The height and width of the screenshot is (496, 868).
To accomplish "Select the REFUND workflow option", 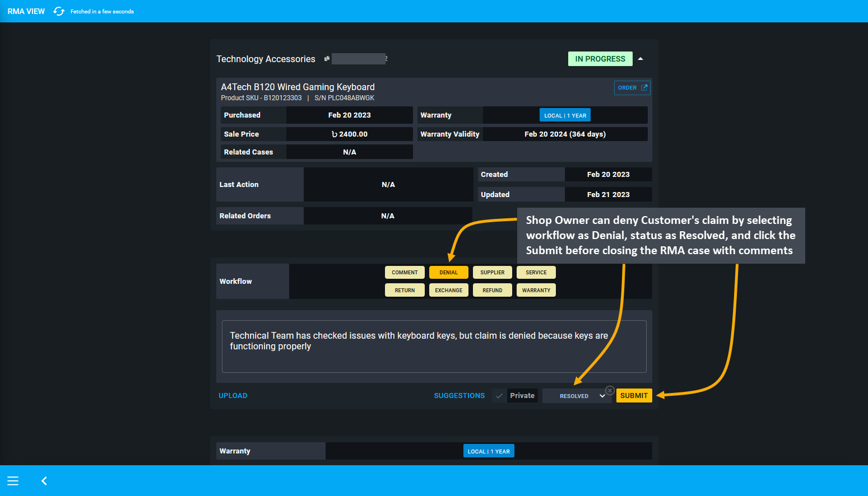I will (492, 291).
